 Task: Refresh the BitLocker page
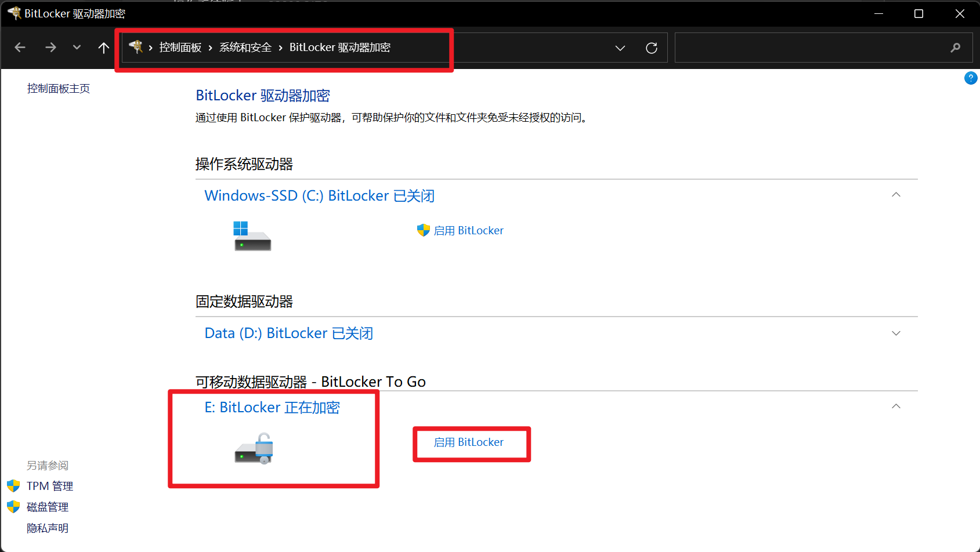tap(652, 48)
